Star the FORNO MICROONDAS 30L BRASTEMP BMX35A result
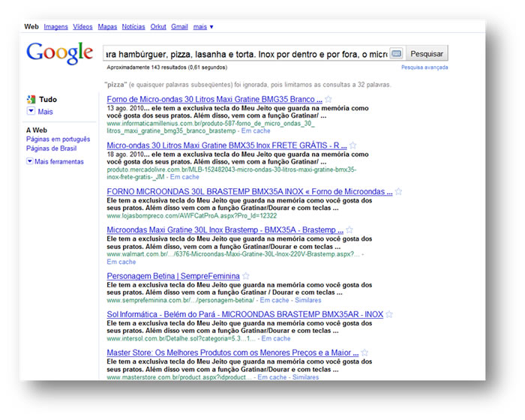525x420 pixels. pos(399,191)
